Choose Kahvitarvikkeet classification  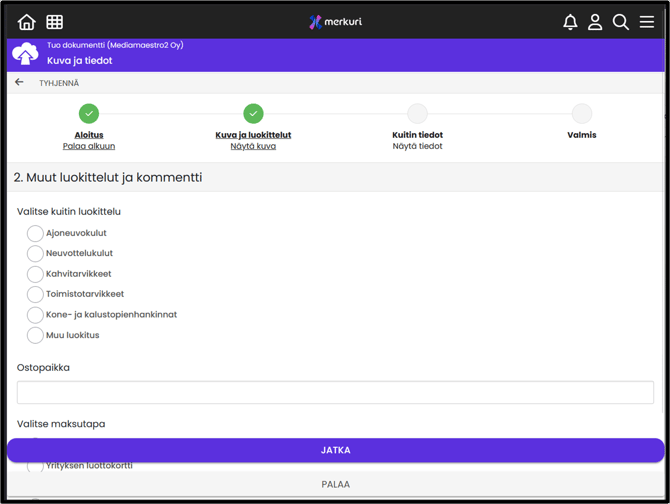point(35,274)
